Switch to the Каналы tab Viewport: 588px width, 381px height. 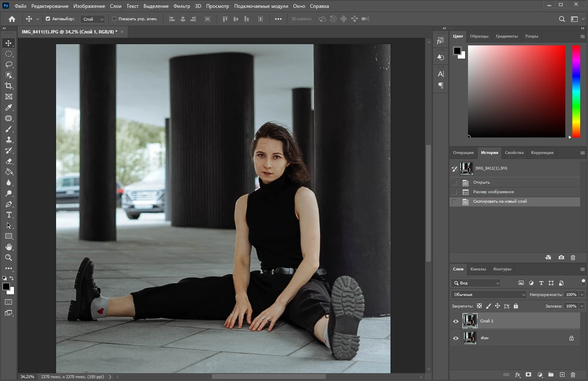[478, 269]
